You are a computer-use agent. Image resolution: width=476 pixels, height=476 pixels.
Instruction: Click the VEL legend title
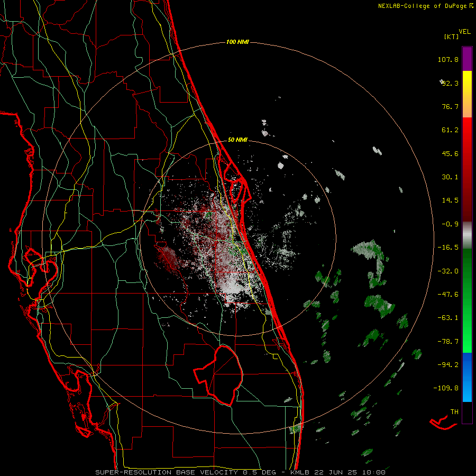464,32
